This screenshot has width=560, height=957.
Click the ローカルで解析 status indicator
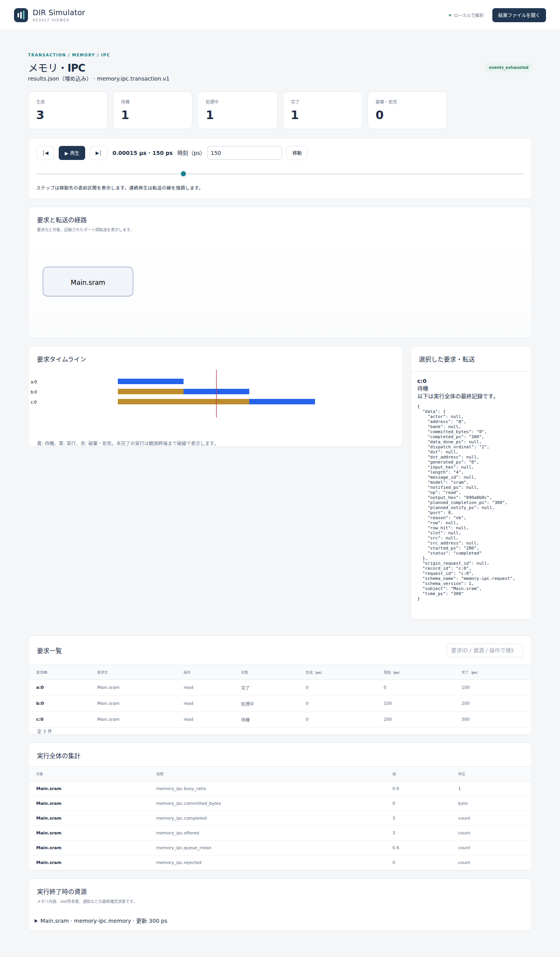point(466,16)
